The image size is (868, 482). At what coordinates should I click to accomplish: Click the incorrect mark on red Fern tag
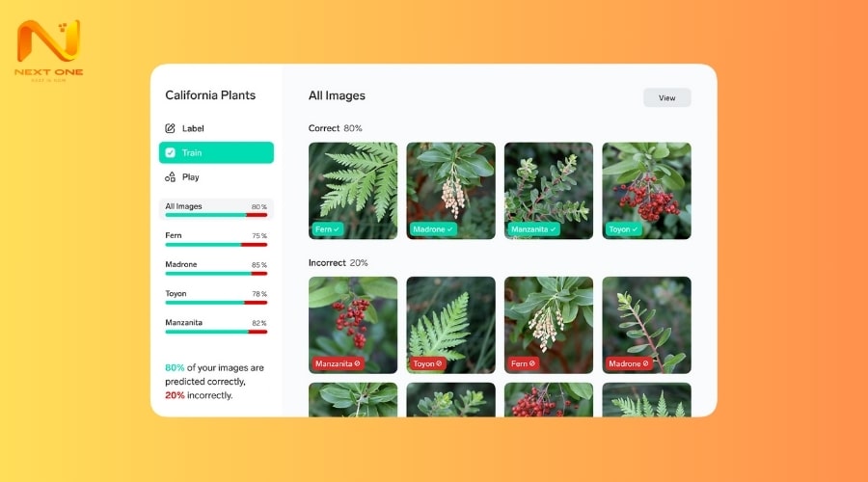coord(532,363)
